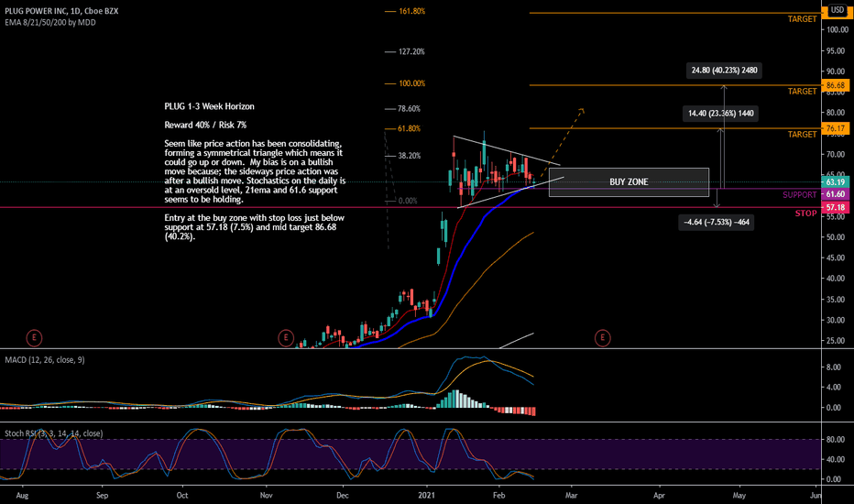The height and width of the screenshot is (504, 854).
Task: Click the 2021 time axis label
Action: (426, 495)
